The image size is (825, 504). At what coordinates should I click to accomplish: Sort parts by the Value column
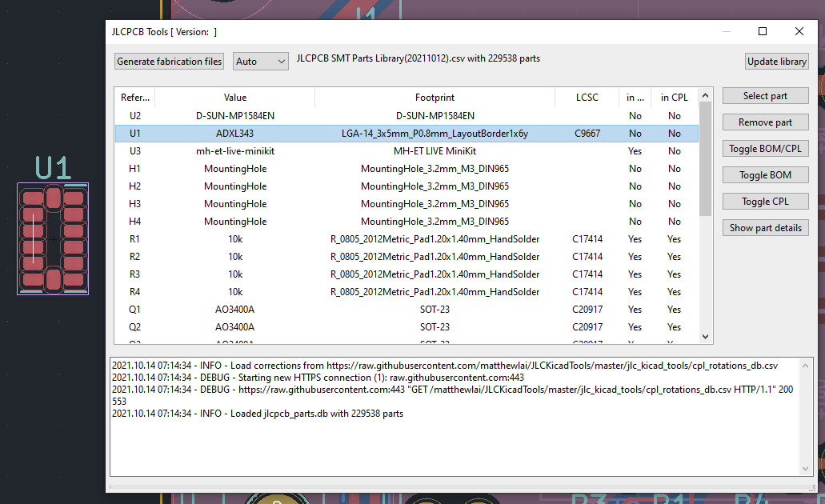click(x=234, y=97)
